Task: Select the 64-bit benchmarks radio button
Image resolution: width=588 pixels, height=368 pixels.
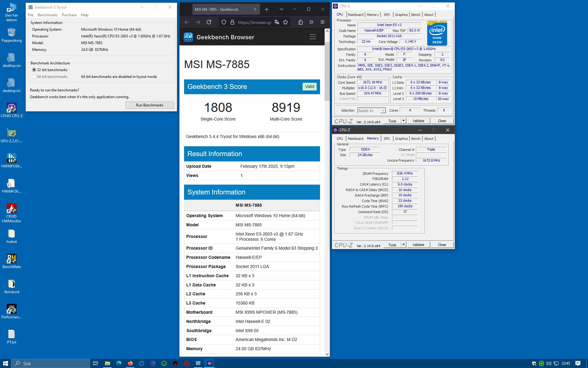Action: coord(34,77)
